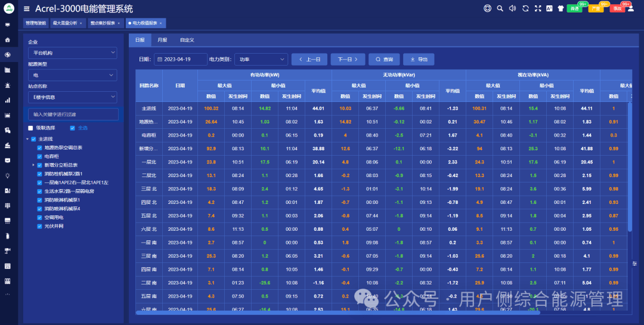The image size is (644, 325).
Task: Open the search magnifier in header
Action: click(500, 8)
